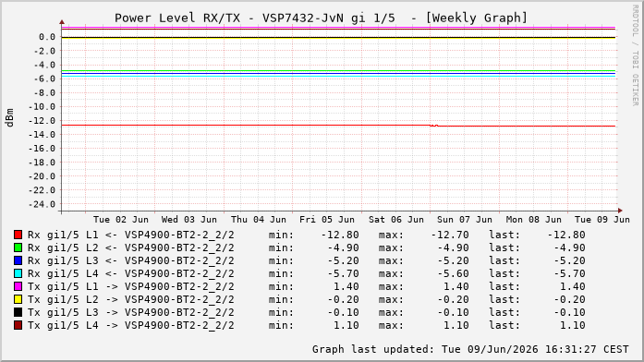Viewport: 644px width, 362px height.
Task: Click the Tue 02 Jun axis label
Action: [121, 220]
